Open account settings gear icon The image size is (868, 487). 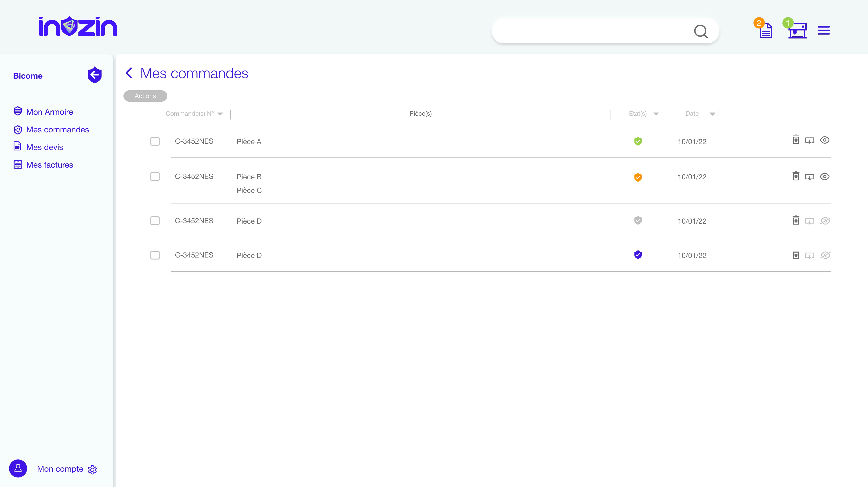click(92, 469)
